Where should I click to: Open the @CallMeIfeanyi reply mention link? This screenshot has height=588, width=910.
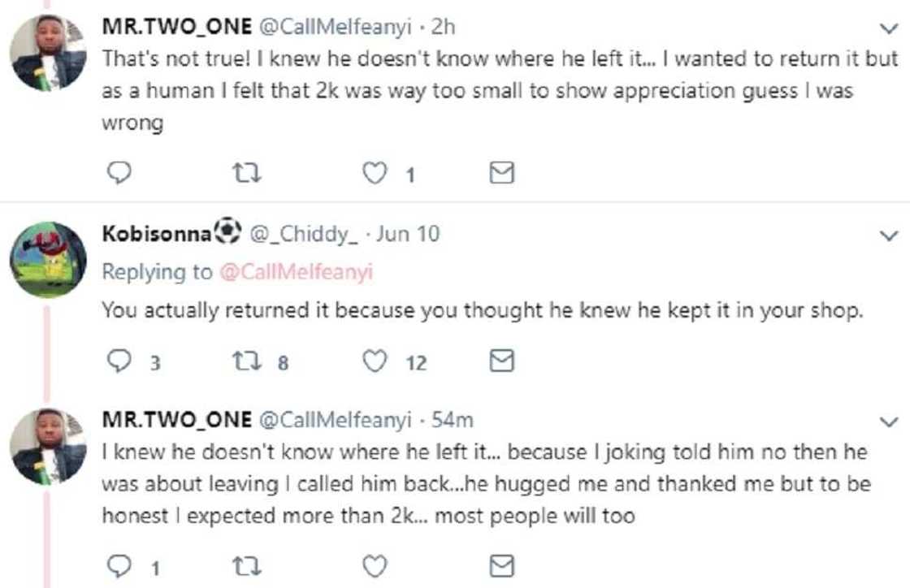296,273
